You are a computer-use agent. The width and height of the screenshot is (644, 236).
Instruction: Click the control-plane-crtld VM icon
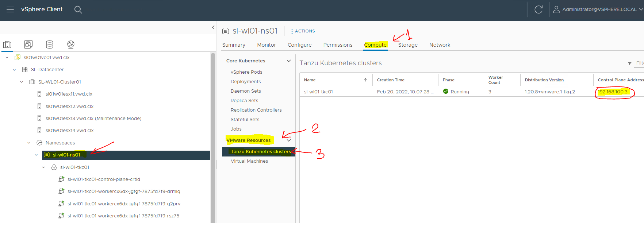pos(61,179)
